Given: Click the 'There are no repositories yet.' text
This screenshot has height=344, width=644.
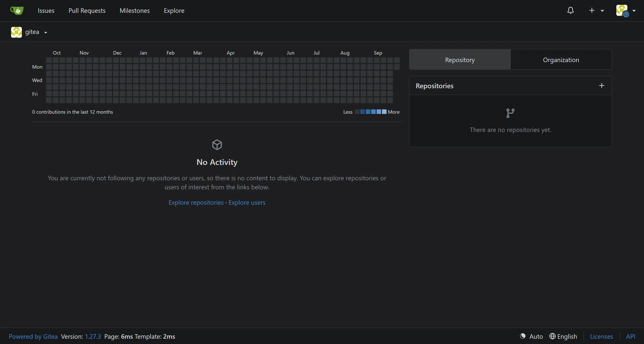Looking at the screenshot, I should point(511,130).
